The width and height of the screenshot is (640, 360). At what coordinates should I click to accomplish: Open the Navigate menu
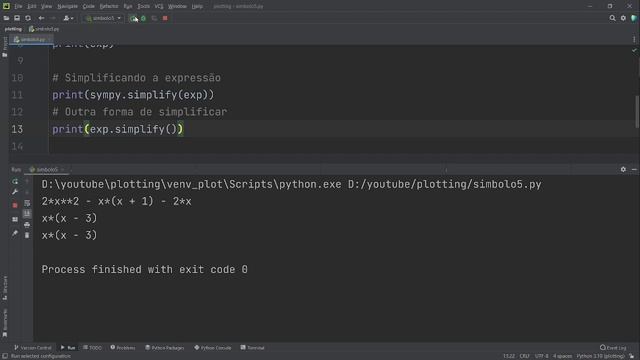click(67, 6)
